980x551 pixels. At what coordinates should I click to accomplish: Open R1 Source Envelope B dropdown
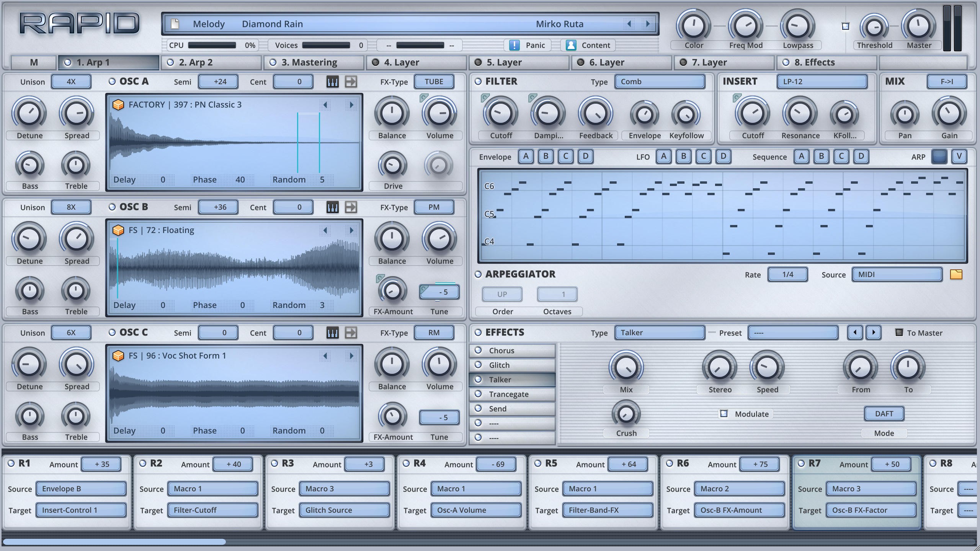click(x=81, y=489)
